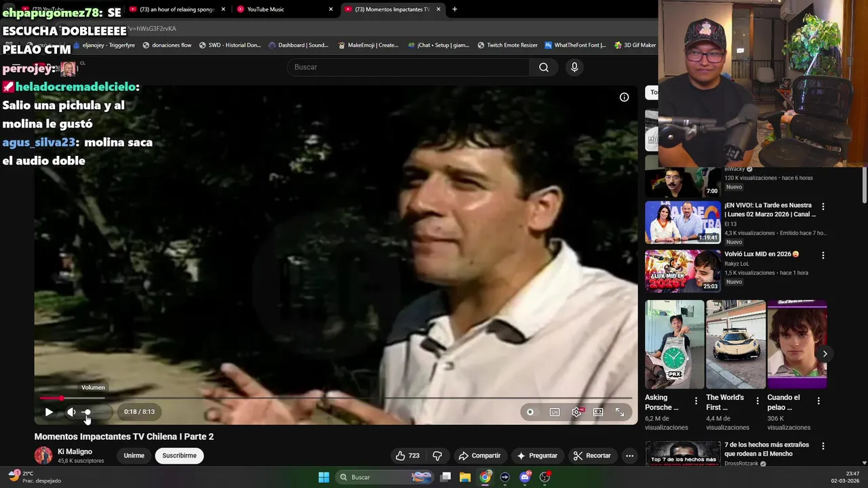Viewport: 868px width, 488px height.
Task: Click the taskbar Buscar search box
Action: coord(385,477)
